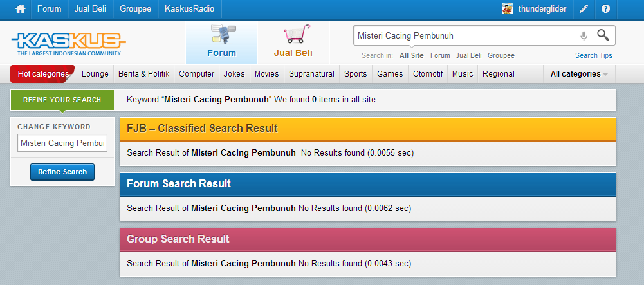This screenshot has width=644, height=285.
Task: Open Hot categories ribbon
Action: (42, 74)
